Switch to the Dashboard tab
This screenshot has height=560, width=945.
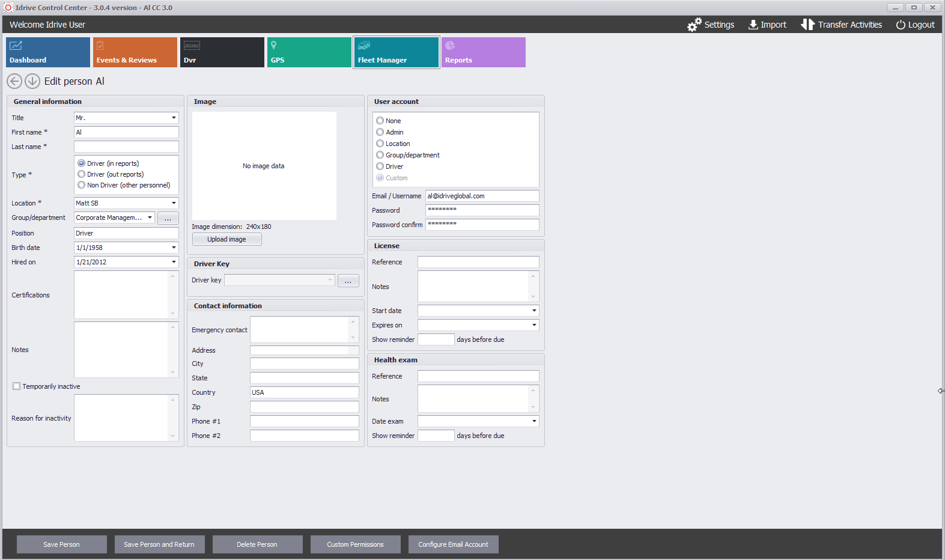[48, 52]
